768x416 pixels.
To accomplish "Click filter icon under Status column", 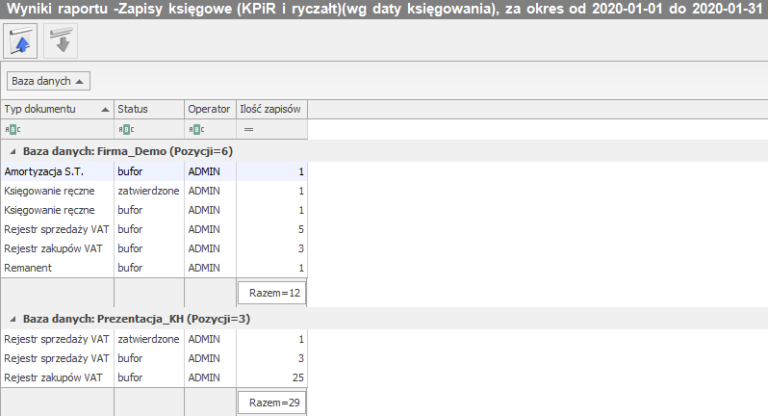I will pos(123,129).
